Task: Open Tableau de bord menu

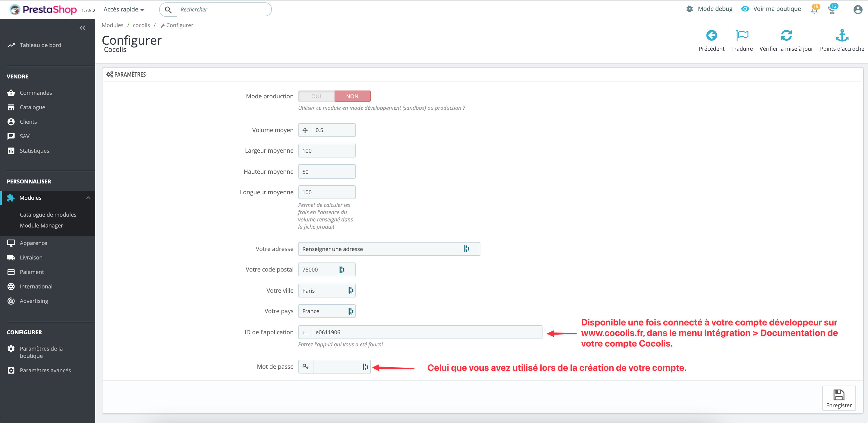Action: coord(40,45)
